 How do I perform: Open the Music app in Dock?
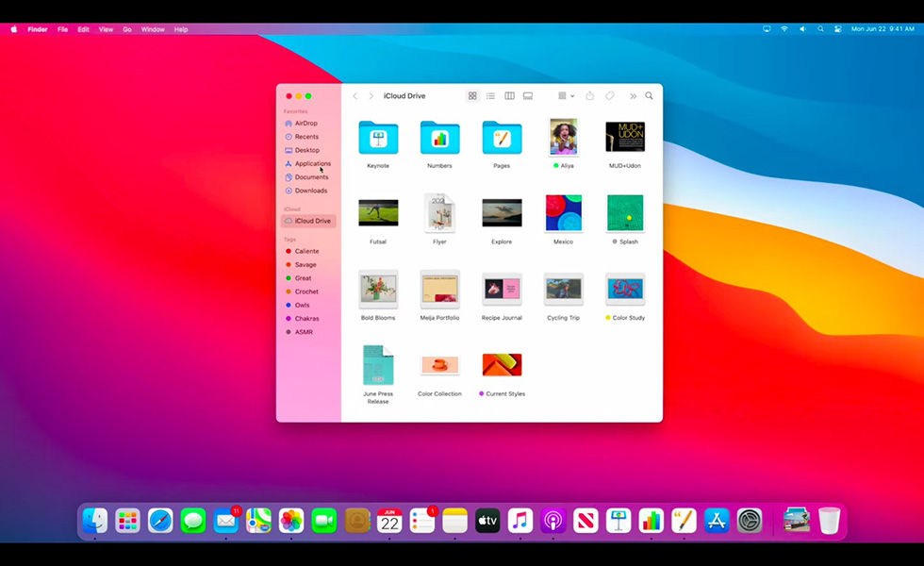520,520
